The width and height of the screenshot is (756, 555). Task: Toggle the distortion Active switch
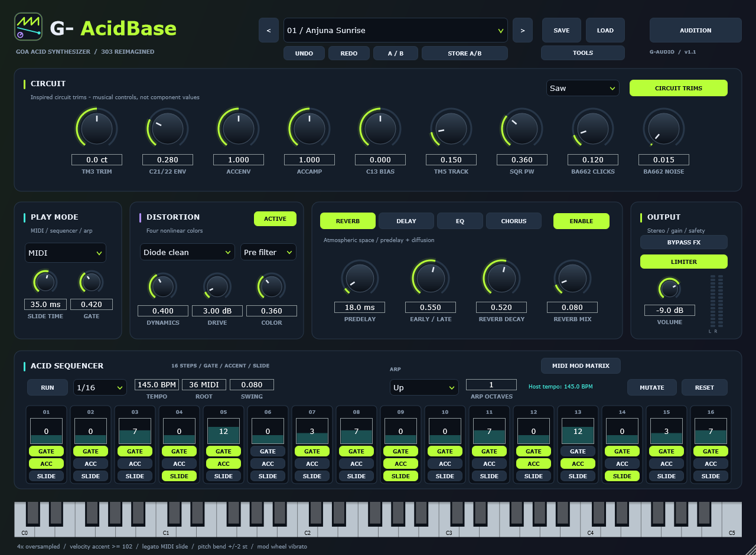point(275,218)
